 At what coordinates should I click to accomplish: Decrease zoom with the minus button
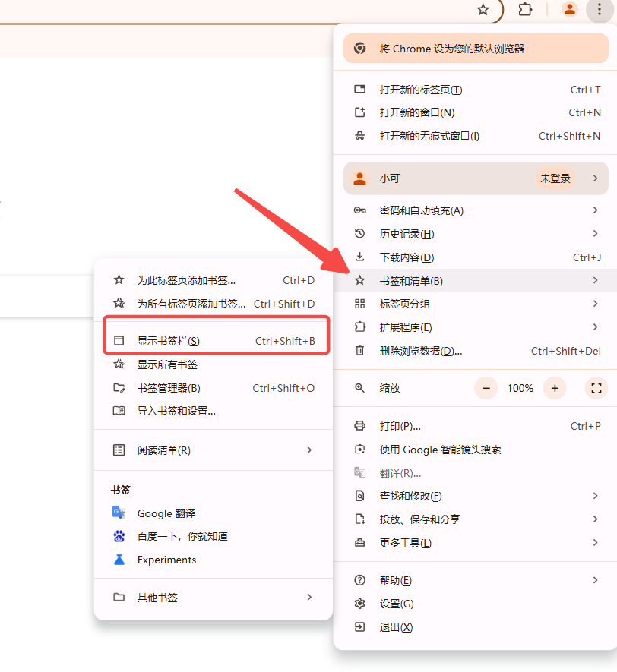point(486,388)
